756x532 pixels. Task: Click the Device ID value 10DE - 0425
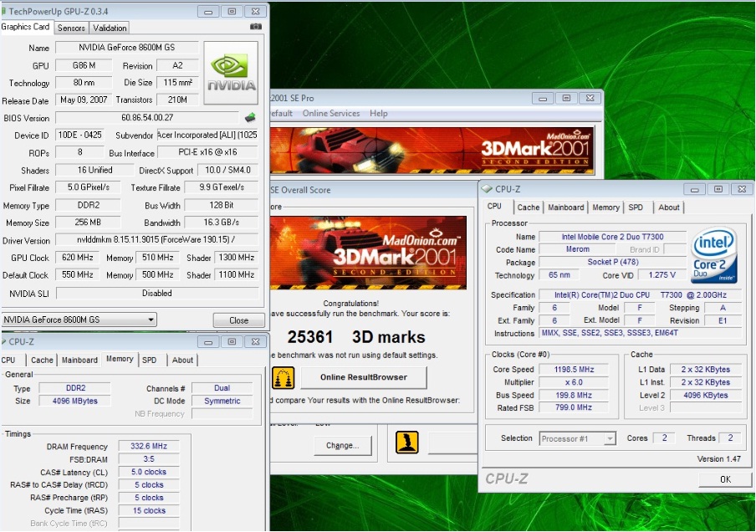80,135
